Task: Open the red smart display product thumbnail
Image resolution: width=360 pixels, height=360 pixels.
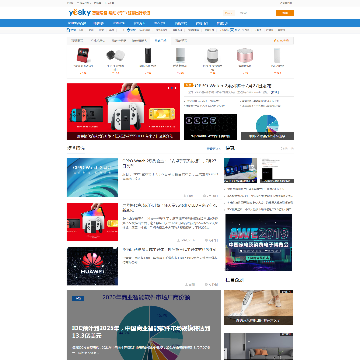Action: (83, 55)
